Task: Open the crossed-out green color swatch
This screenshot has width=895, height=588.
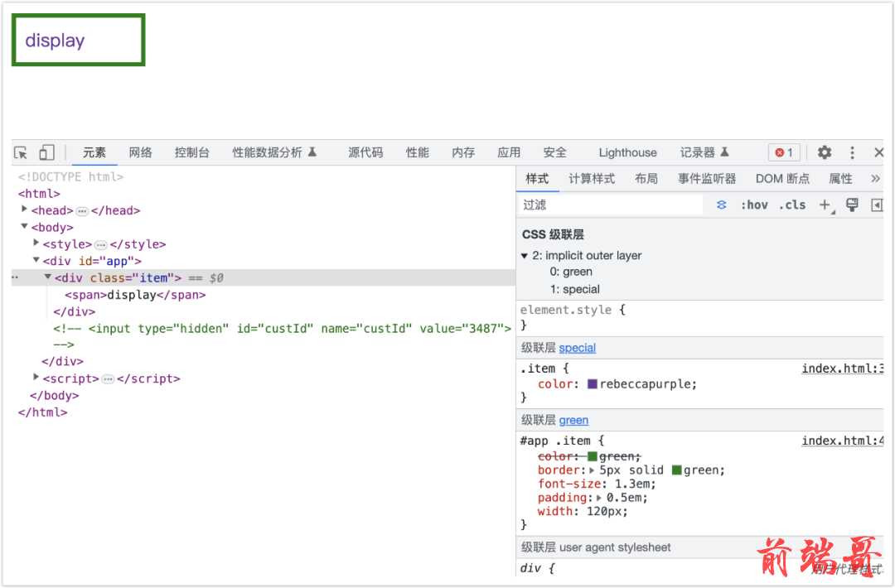Action: [x=592, y=456]
